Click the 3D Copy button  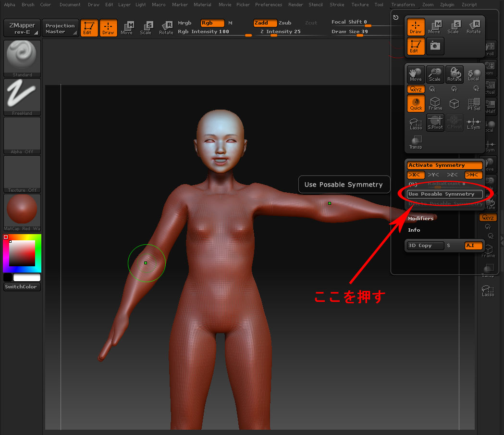[426, 245]
